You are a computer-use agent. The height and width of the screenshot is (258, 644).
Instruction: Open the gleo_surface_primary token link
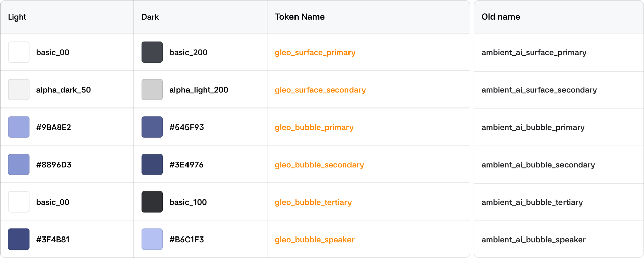[x=315, y=52]
